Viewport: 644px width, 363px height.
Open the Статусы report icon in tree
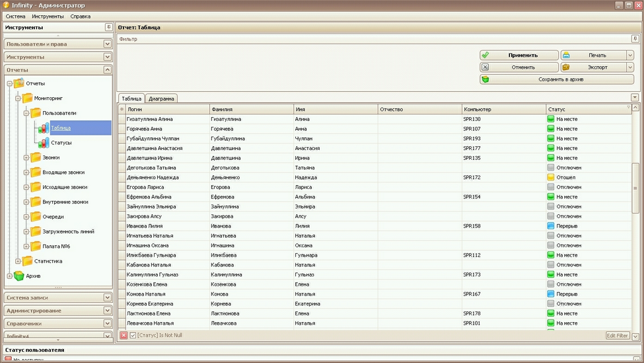click(x=43, y=143)
